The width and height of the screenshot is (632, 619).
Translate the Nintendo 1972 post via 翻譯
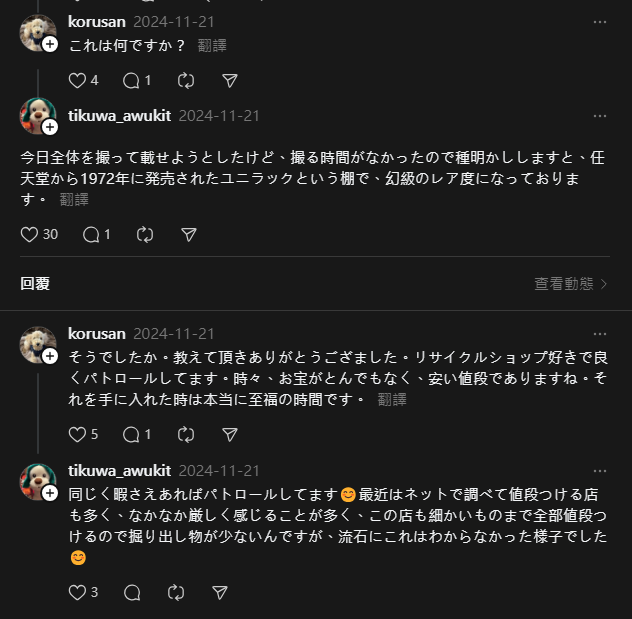pyautogui.click(x=74, y=199)
